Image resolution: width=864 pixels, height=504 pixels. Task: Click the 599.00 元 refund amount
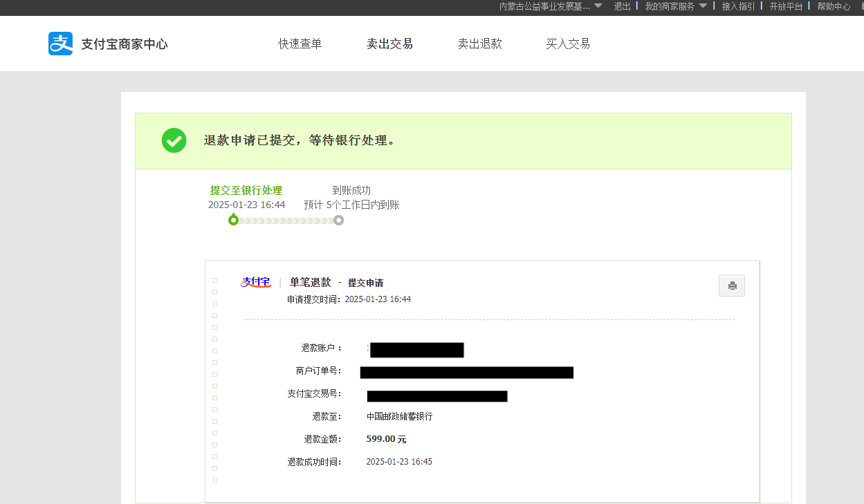386,439
